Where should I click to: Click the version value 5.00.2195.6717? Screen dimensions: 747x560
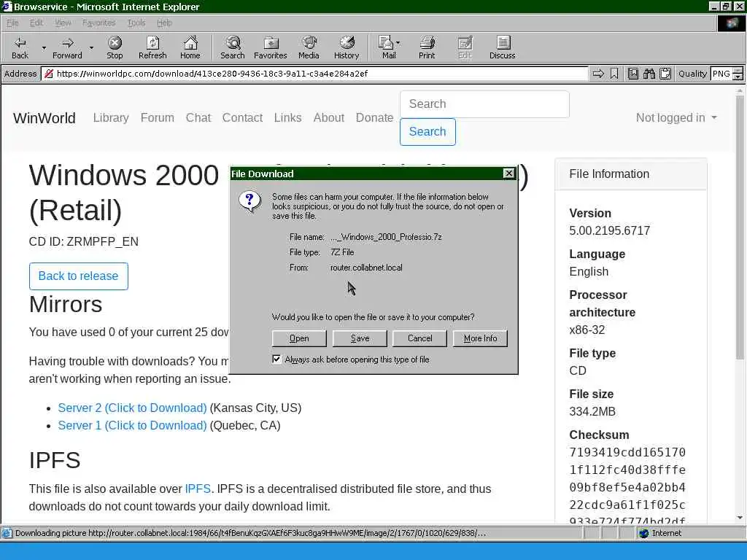click(609, 231)
